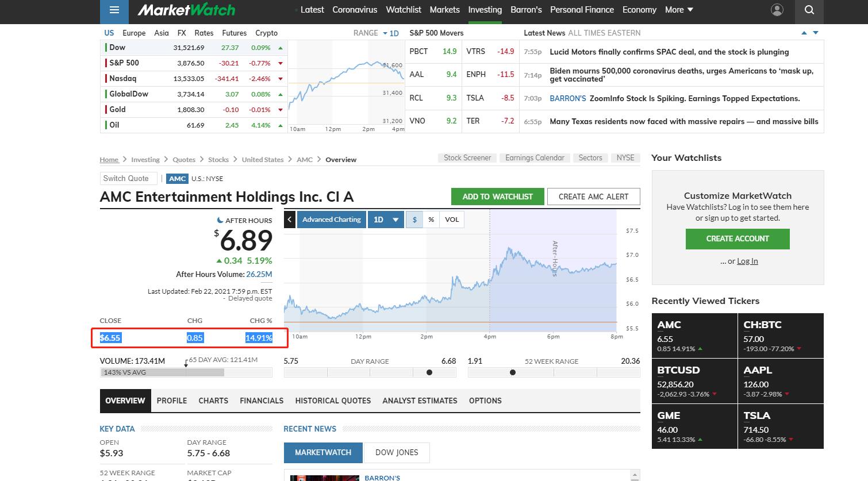Toggle chart to percentage display
868x481 pixels.
tap(431, 219)
